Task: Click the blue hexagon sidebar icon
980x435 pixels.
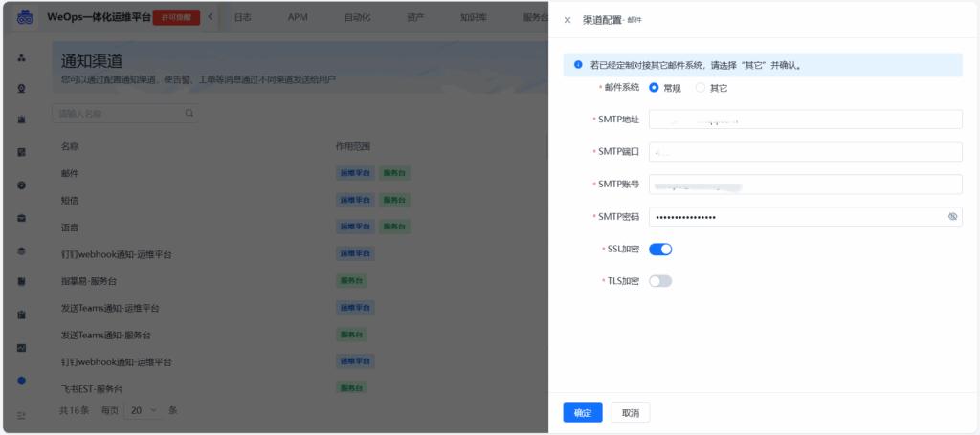Action: [21, 380]
